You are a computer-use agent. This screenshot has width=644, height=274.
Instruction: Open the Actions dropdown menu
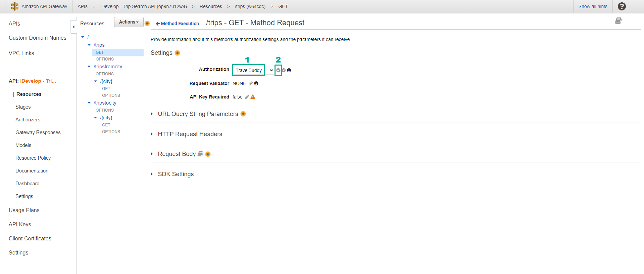(129, 22)
